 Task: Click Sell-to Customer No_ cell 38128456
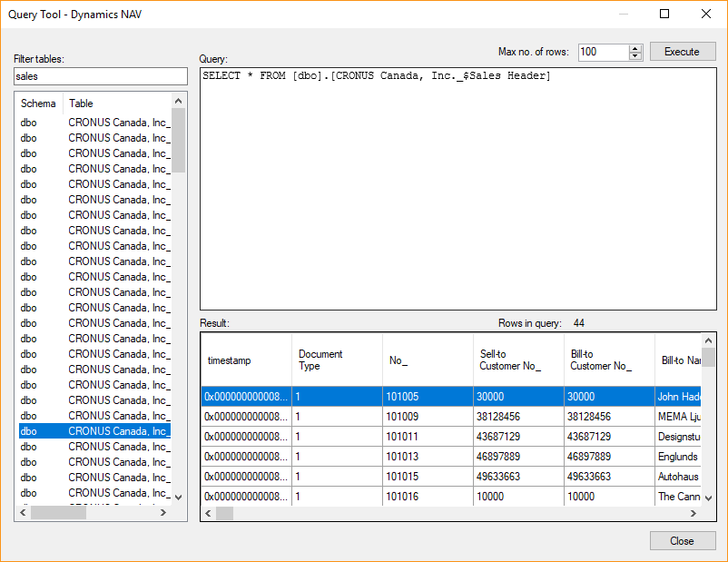518,417
